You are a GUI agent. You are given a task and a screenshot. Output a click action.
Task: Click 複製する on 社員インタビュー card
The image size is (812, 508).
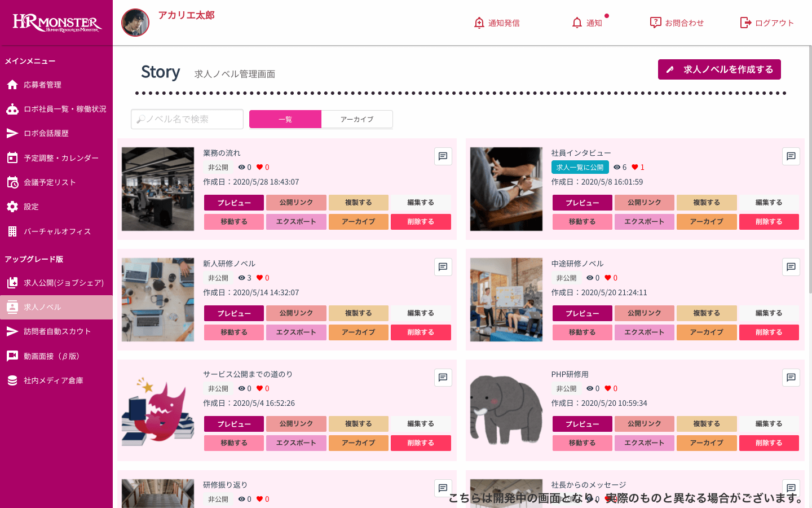coord(707,203)
